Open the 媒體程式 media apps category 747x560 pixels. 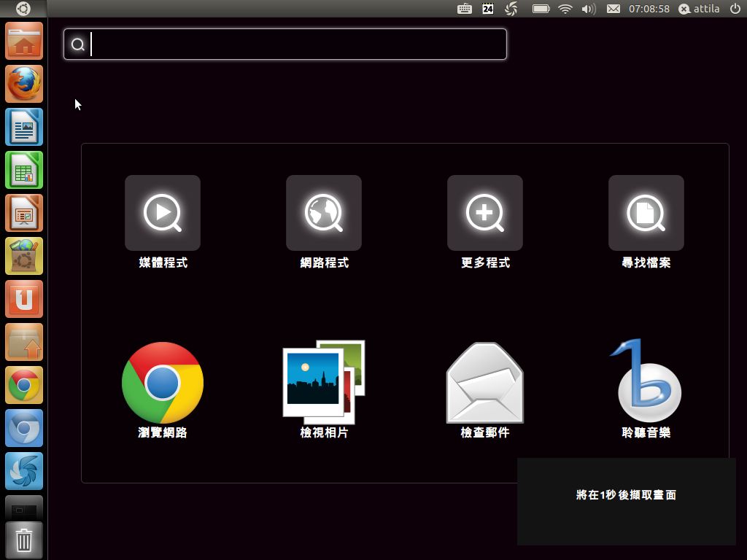(x=163, y=222)
